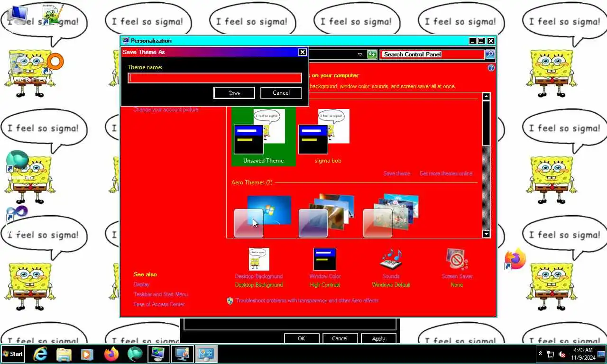The image size is (607, 364).
Task: Select the purple infinity desktop shortcut
Action: point(17,213)
